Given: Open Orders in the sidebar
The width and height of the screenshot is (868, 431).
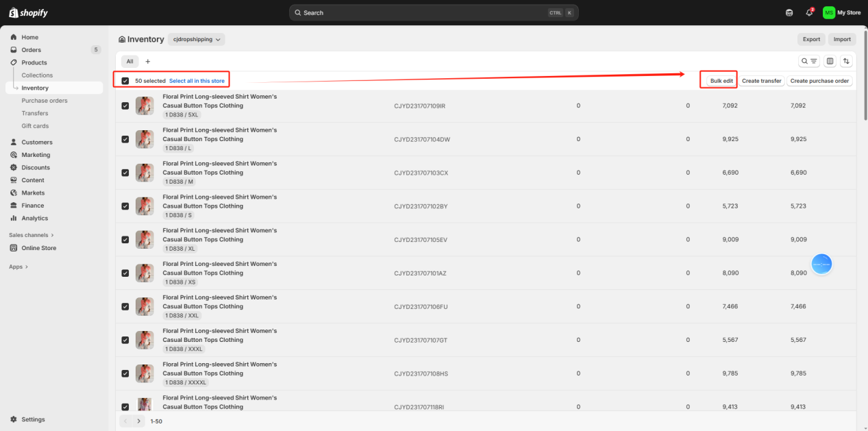Looking at the screenshot, I should click(31, 50).
